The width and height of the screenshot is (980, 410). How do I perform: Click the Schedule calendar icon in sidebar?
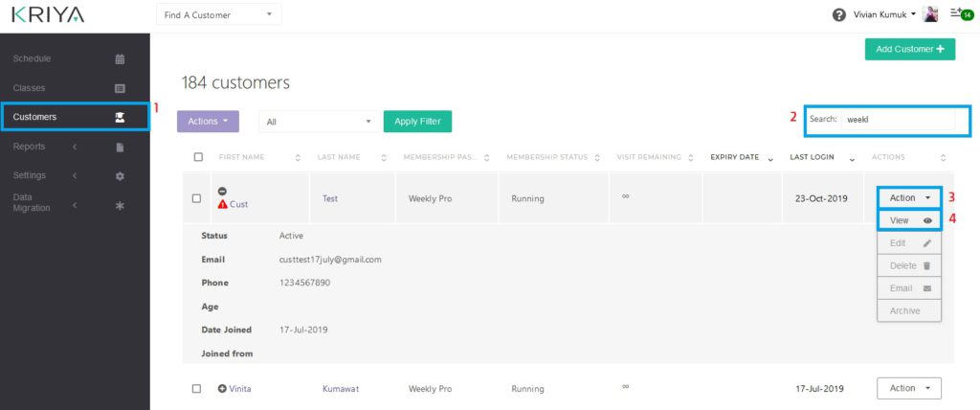pos(120,59)
